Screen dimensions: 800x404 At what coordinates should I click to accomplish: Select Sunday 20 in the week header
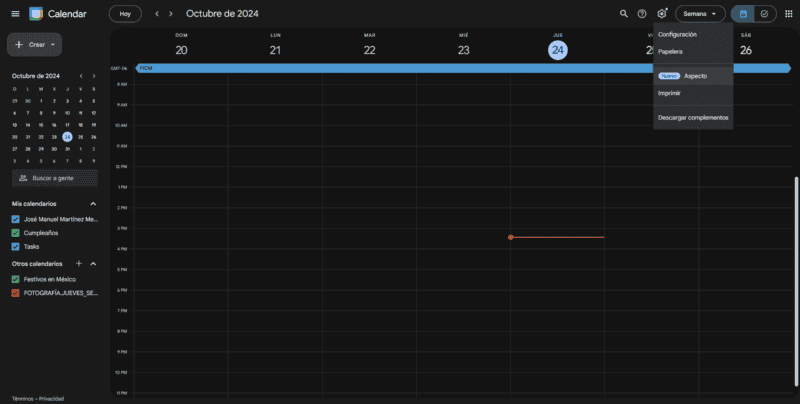click(x=181, y=50)
